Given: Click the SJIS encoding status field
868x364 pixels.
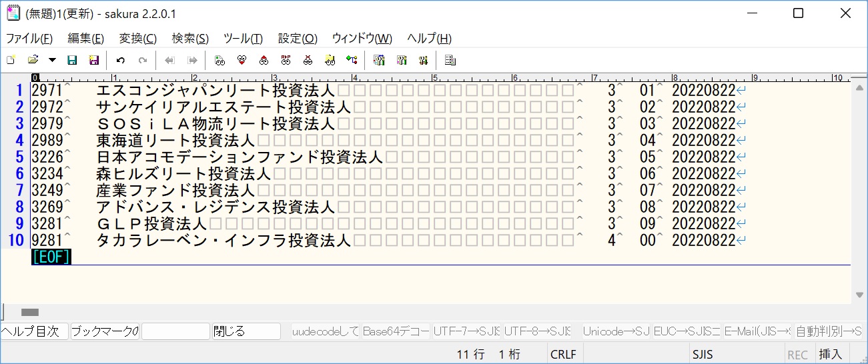Looking at the screenshot, I should pos(737,355).
